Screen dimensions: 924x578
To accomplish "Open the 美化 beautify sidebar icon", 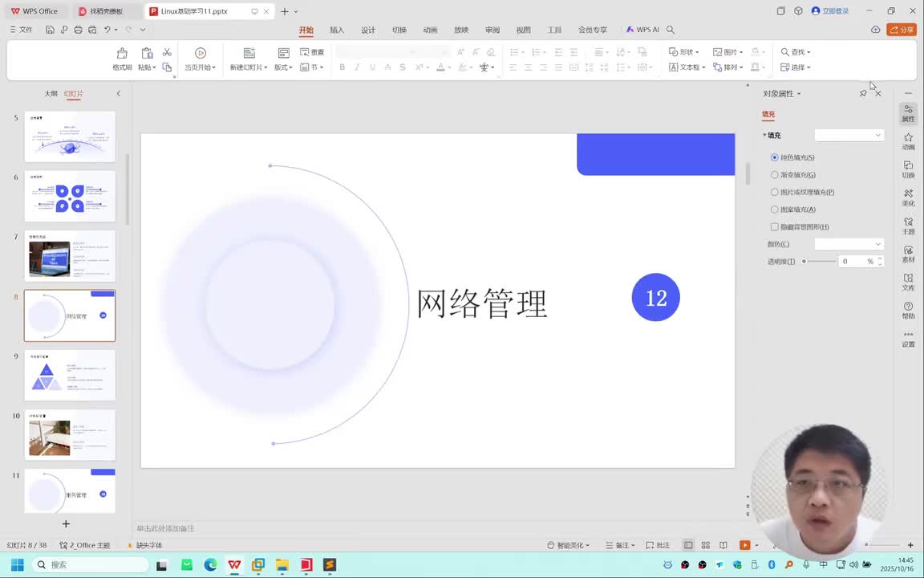I will [908, 198].
